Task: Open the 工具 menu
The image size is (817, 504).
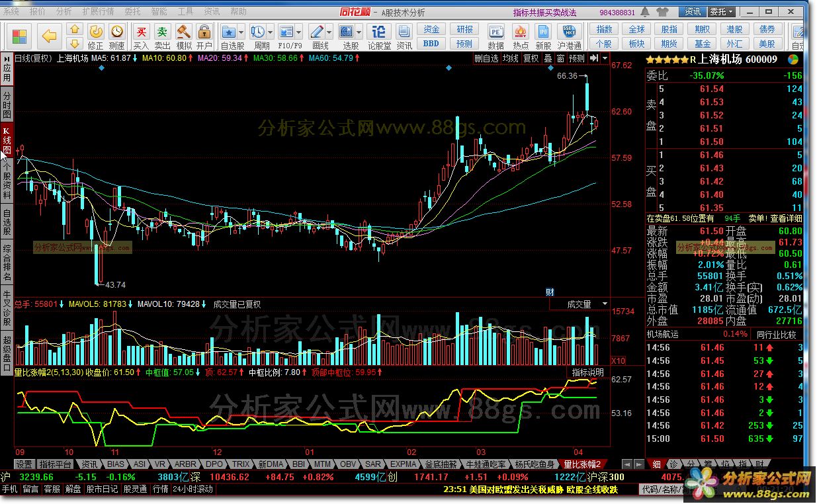Action: pyautogui.click(x=186, y=12)
